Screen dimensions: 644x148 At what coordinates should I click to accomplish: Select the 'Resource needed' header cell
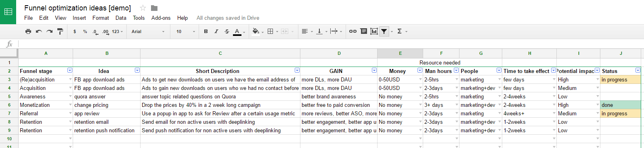point(440,63)
